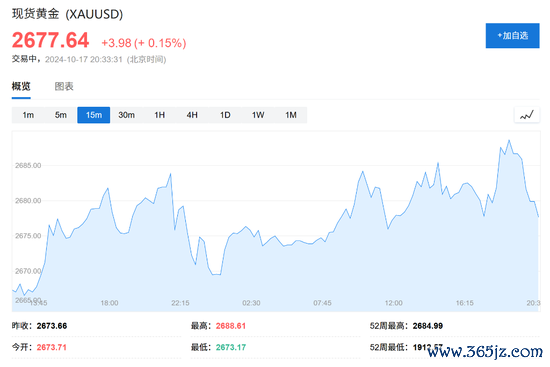Click the timestamp 2024-10-17 20:33:31

tap(83, 59)
